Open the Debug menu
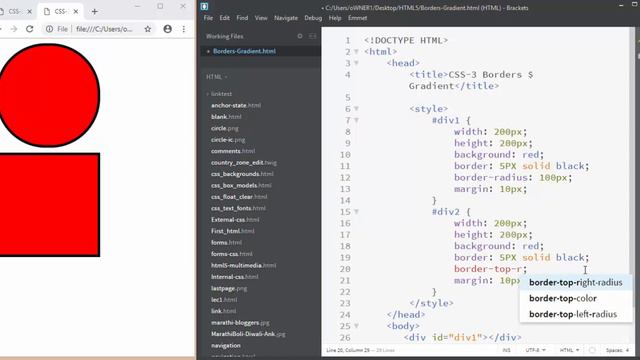Image resolution: width=640 pixels, height=360 pixels. tap(313, 18)
